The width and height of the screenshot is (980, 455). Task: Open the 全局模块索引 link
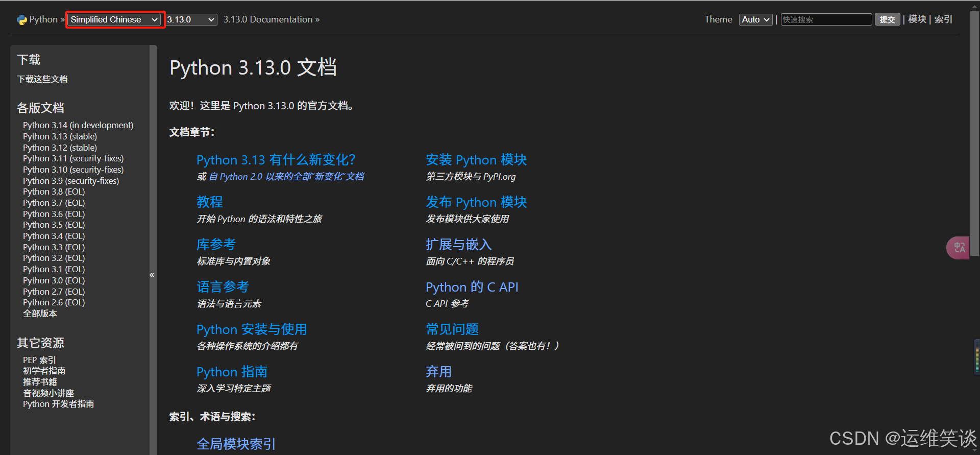236,444
